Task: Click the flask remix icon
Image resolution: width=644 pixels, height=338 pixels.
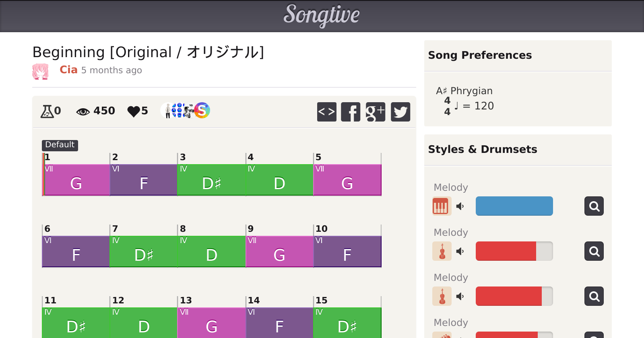Action: click(47, 111)
